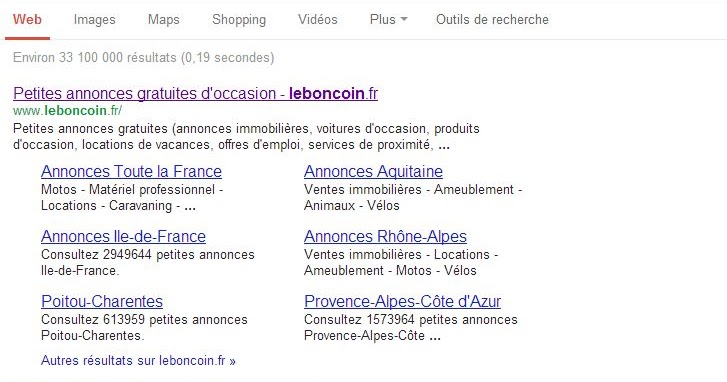
Task: Visit Annonces Ile-de-France link
Action: point(123,236)
